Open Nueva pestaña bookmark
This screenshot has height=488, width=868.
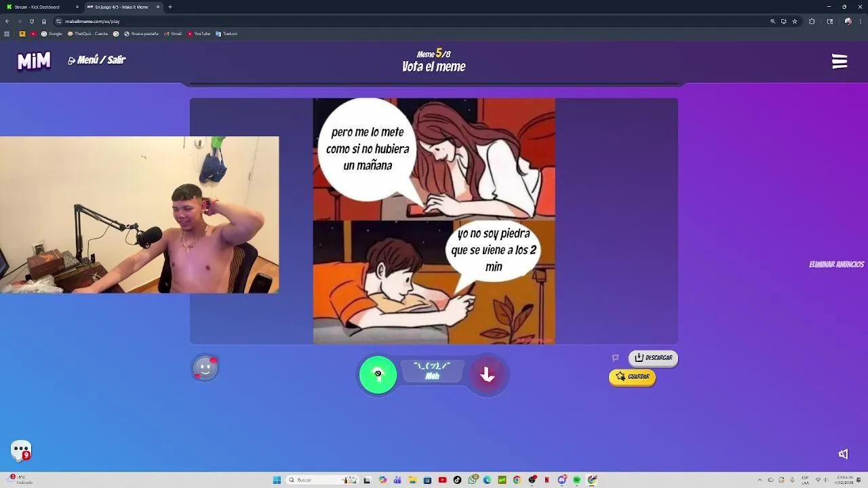(x=141, y=34)
